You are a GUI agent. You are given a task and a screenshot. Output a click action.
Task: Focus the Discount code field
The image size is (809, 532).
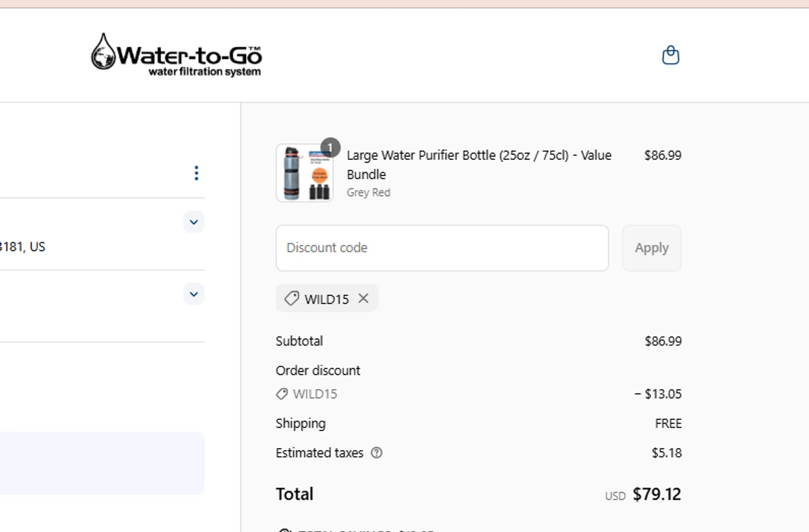442,248
